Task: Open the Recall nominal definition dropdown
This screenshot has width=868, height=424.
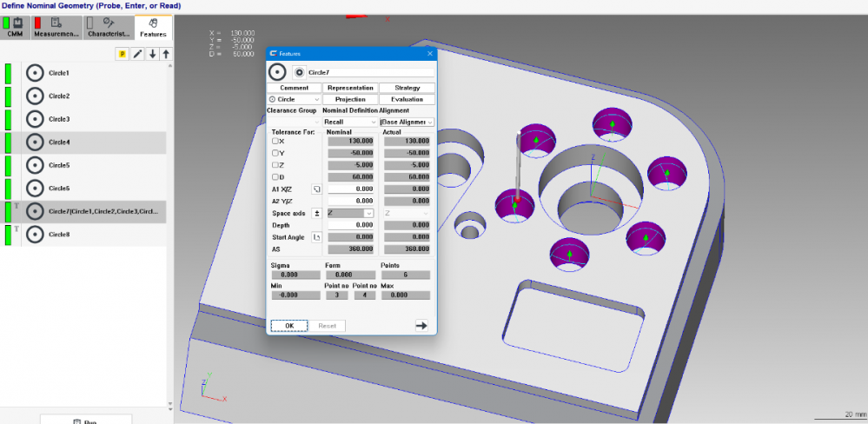Action: click(x=350, y=123)
